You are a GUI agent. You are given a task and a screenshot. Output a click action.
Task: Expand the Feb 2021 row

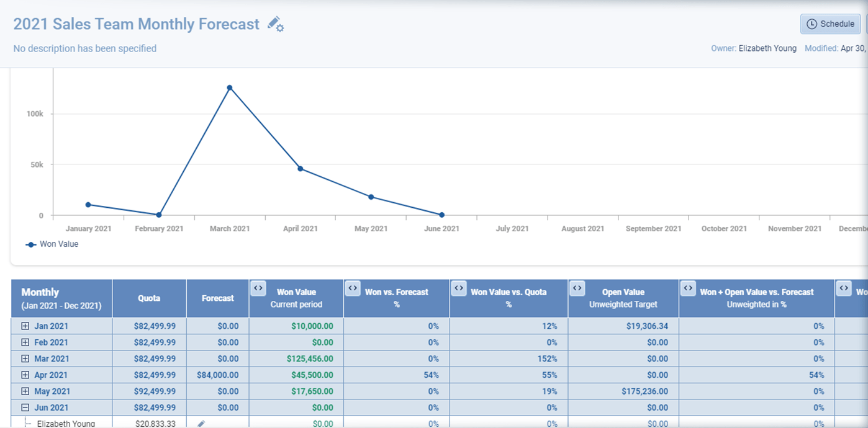(24, 342)
